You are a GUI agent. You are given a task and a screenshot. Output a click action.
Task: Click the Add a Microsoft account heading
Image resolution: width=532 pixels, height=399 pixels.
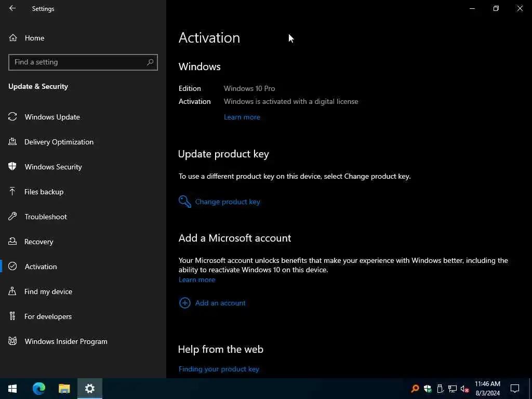235,238
